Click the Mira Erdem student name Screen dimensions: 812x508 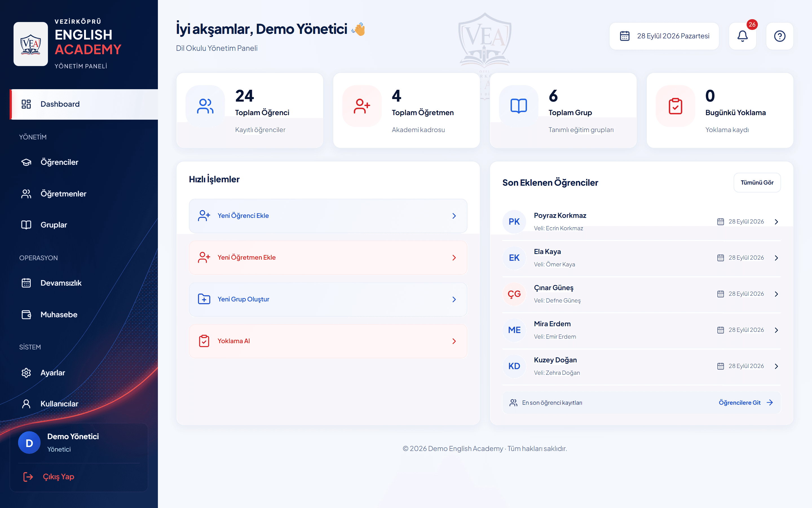552,324
